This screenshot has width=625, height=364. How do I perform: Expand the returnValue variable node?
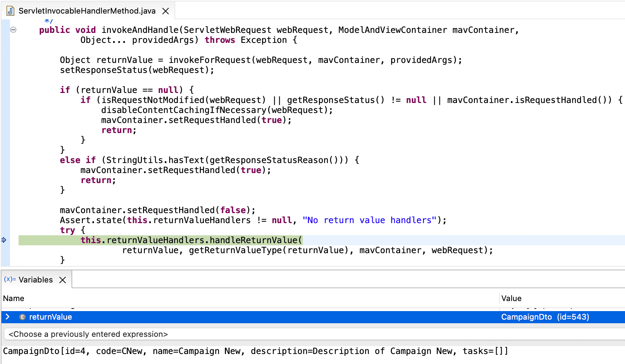8,317
